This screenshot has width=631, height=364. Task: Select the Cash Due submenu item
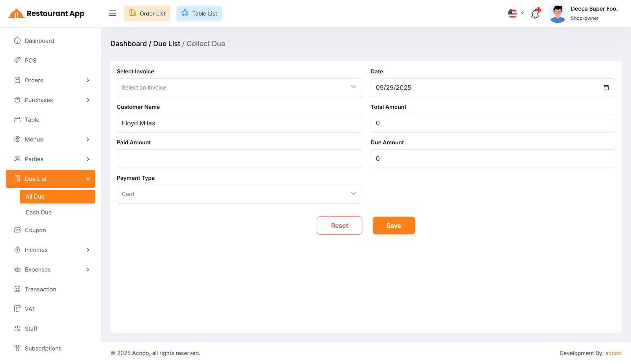point(39,212)
